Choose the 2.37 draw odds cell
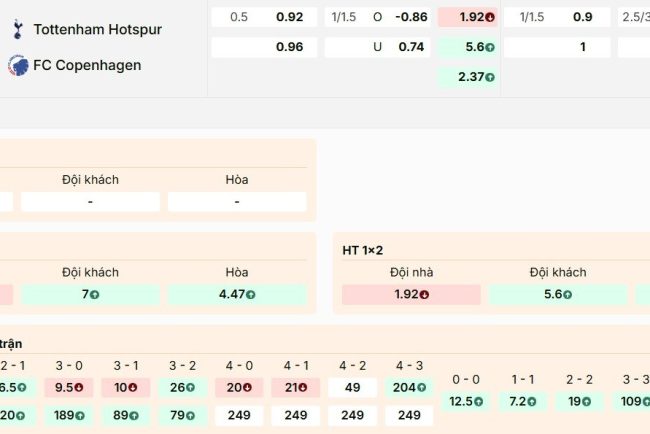The image size is (650, 434). (x=466, y=76)
